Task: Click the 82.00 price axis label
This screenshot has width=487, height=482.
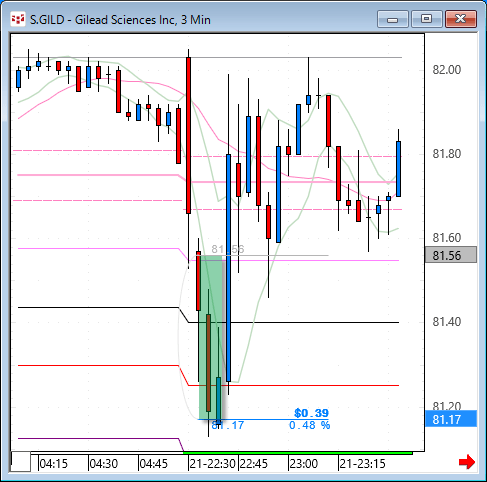Action: (447, 70)
